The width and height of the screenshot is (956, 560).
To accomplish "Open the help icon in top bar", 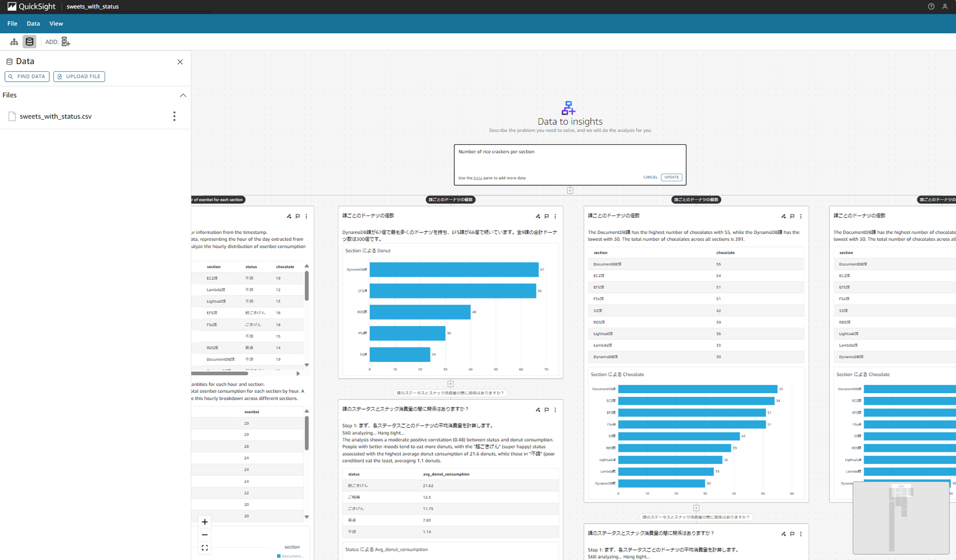I will pyautogui.click(x=931, y=6).
